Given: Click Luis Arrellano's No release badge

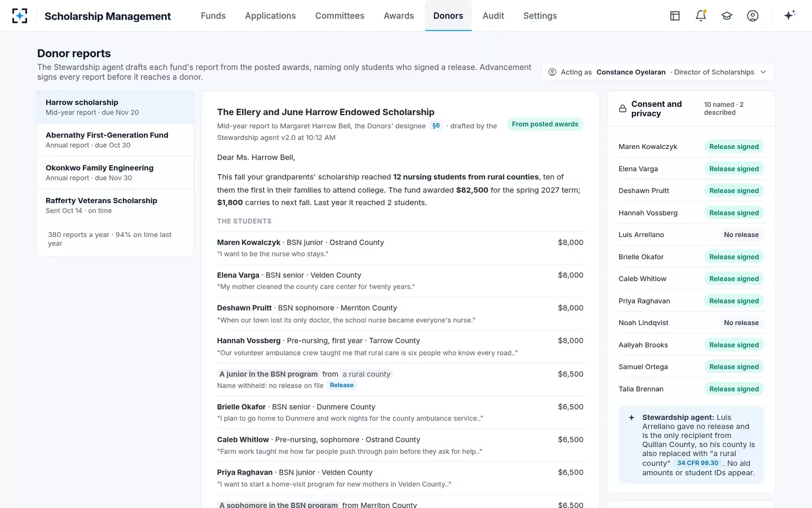Looking at the screenshot, I should coord(741,235).
